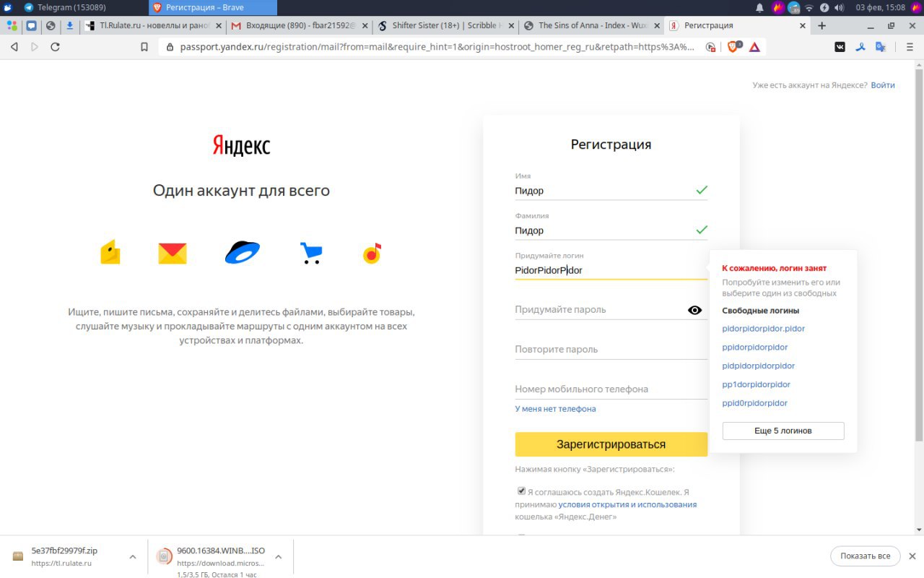Click the Yandex Mail envelope icon
The width and height of the screenshot is (924, 578).
pyautogui.click(x=173, y=254)
